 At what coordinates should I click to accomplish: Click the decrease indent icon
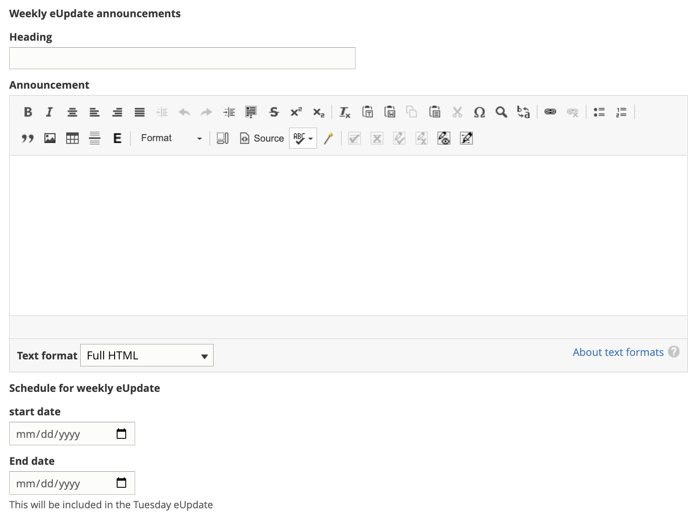[162, 112]
